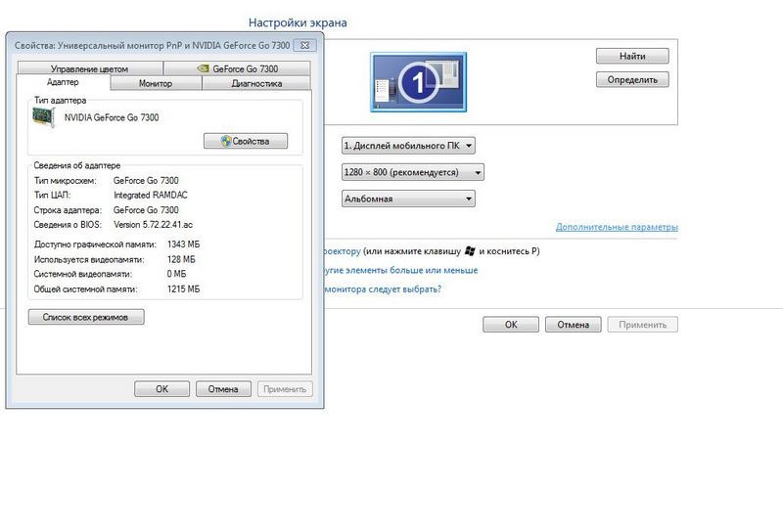Open Дополнительные параметры link
The image size is (783, 532).
pos(617,227)
